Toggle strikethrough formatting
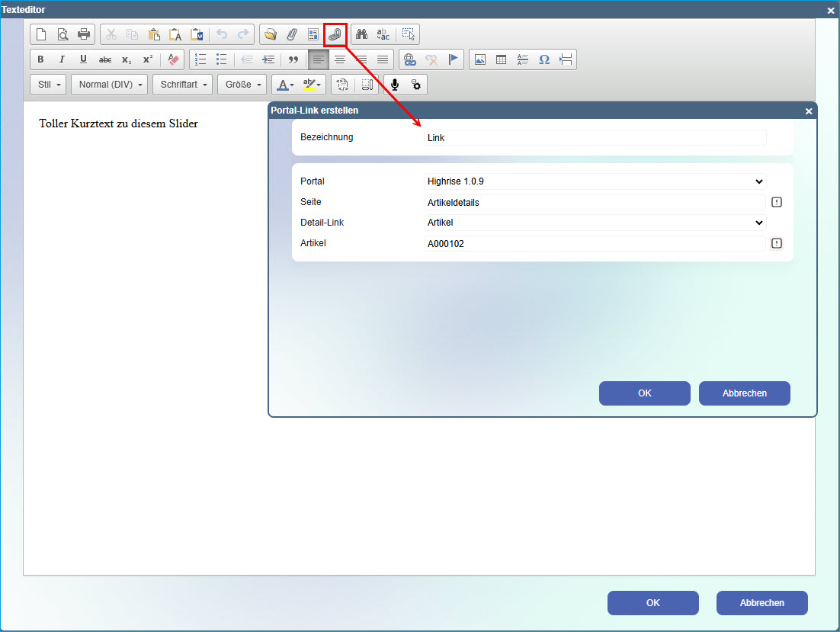The height and width of the screenshot is (632, 840). [x=105, y=59]
